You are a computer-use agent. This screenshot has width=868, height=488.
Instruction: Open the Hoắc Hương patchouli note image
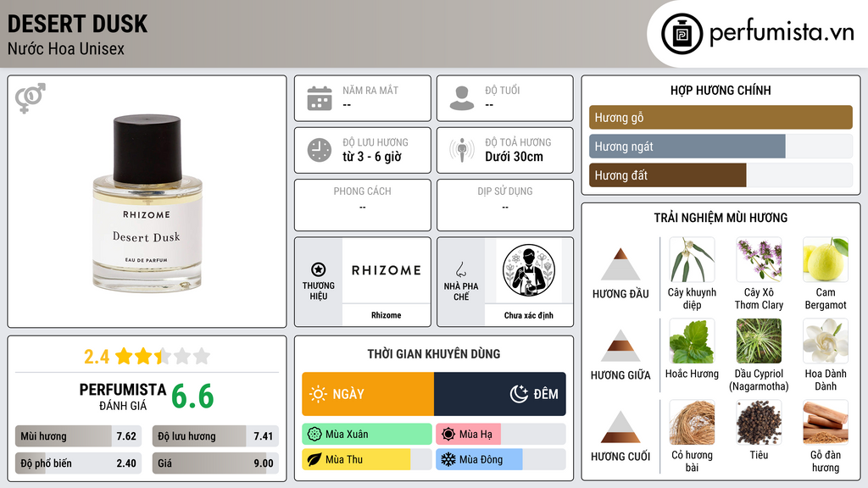point(692,341)
